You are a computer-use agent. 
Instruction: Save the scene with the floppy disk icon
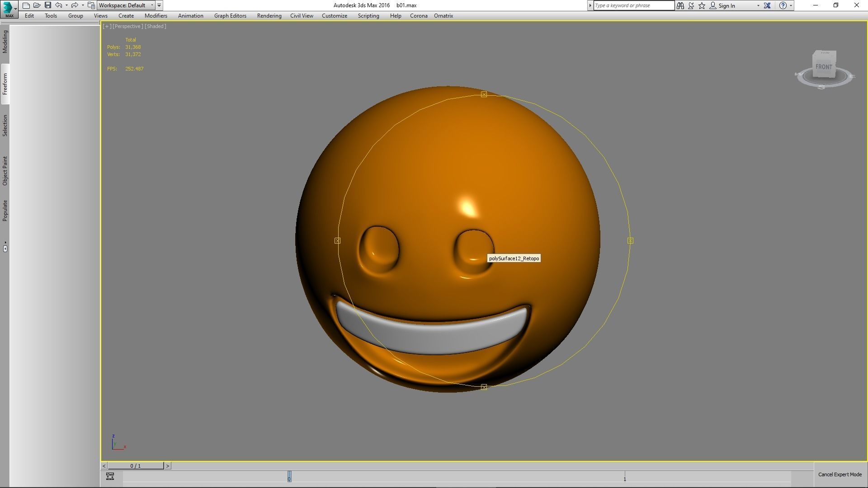coord(48,5)
